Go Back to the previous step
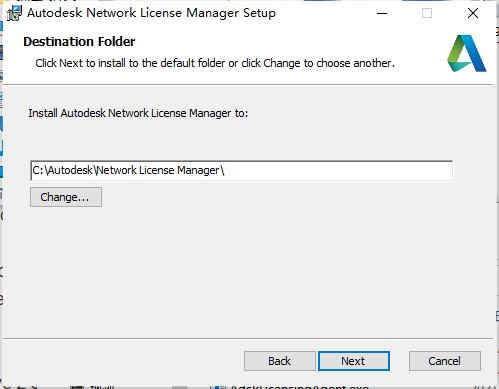499x389 pixels. [279, 361]
